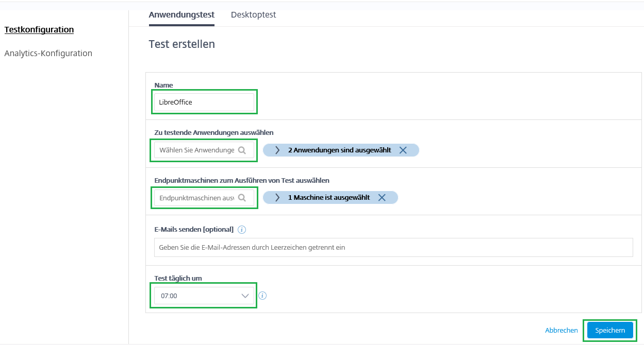This screenshot has width=644, height=345.
Task: Click the chevron on the Anwendungen chip
Action: [x=277, y=150]
